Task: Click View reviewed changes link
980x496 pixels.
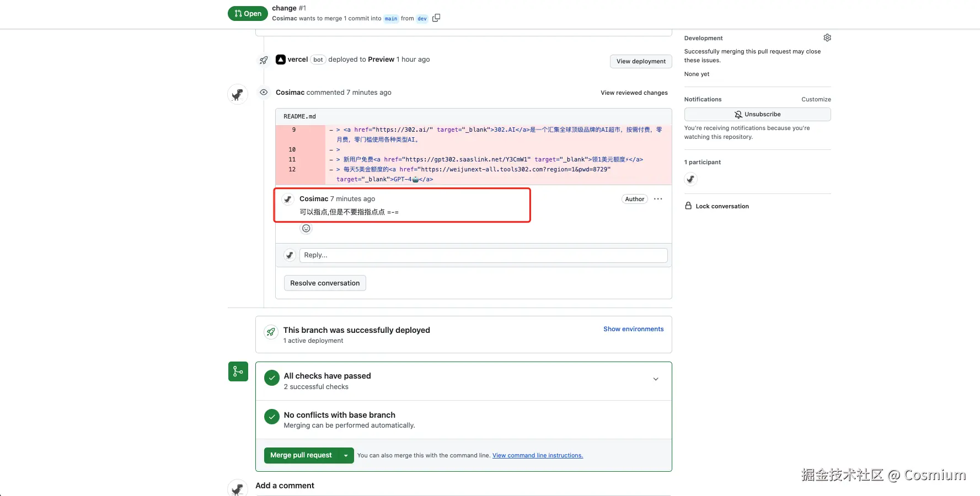Action: tap(634, 93)
